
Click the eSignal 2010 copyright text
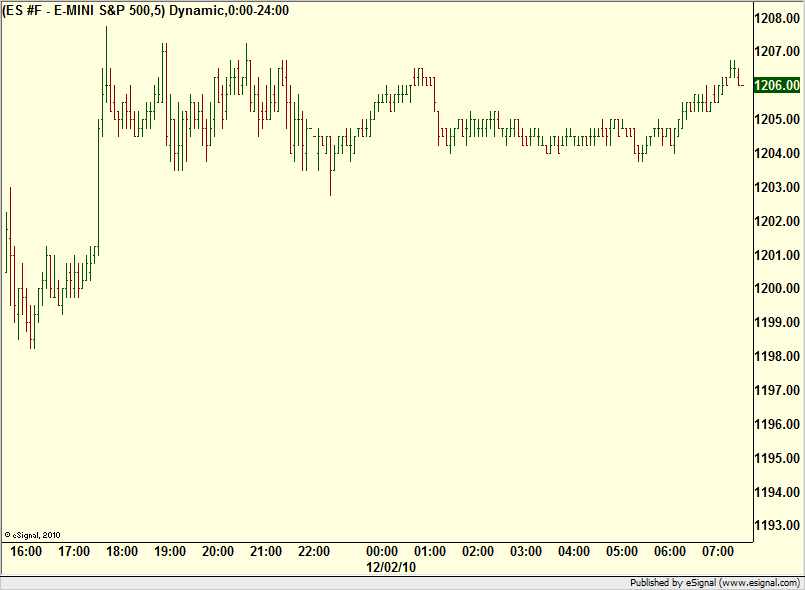[x=32, y=535]
